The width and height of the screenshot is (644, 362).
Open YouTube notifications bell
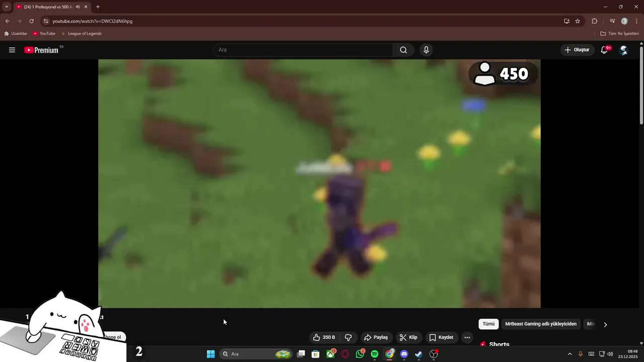click(605, 50)
